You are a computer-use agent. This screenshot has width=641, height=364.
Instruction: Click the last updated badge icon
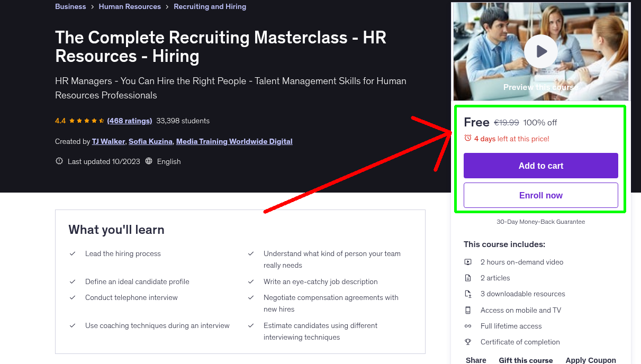[x=59, y=161]
